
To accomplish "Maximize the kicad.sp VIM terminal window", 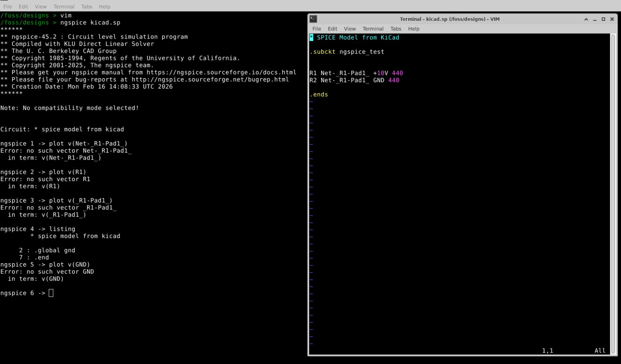I will click(x=603, y=19).
